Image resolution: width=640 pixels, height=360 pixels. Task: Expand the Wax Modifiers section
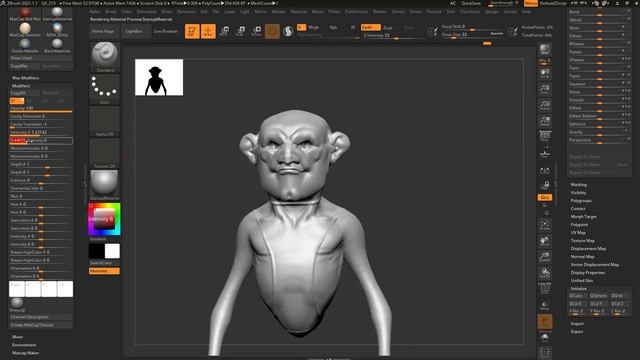tap(25, 78)
